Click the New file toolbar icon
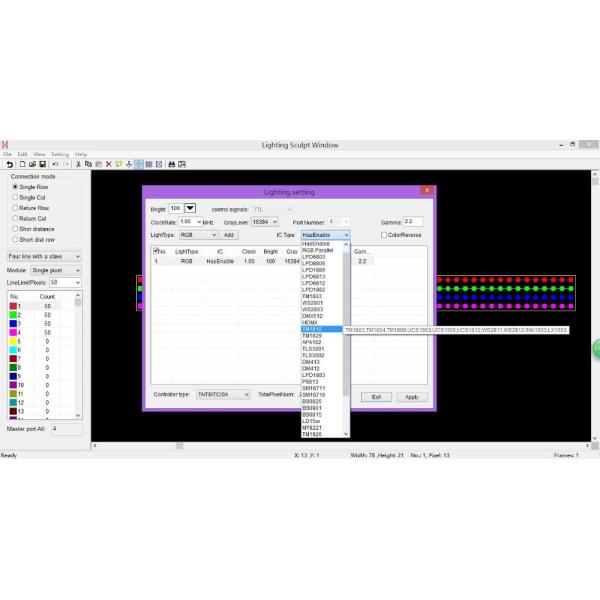Image resolution: width=600 pixels, height=600 pixels. (x=22, y=164)
